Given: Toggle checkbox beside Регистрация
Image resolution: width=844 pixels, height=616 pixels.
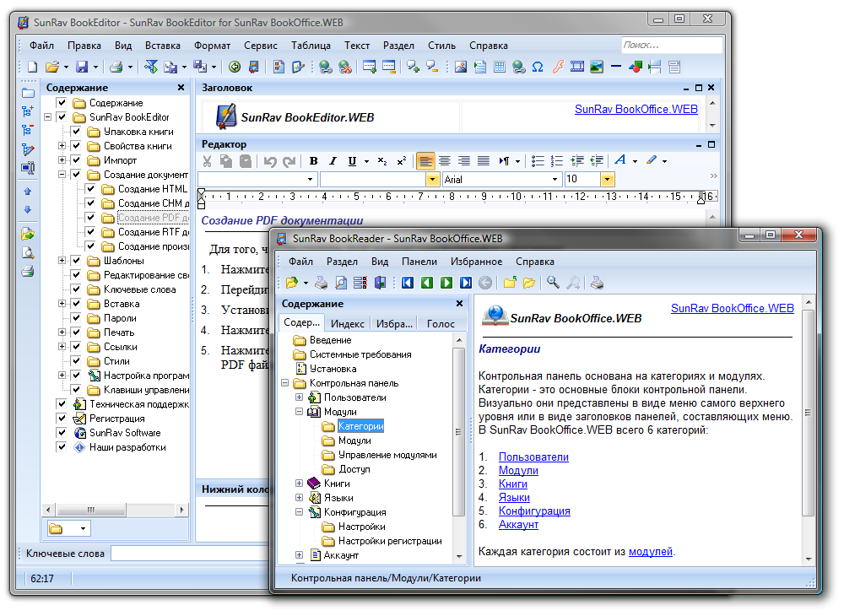Looking at the screenshot, I should 62,418.
